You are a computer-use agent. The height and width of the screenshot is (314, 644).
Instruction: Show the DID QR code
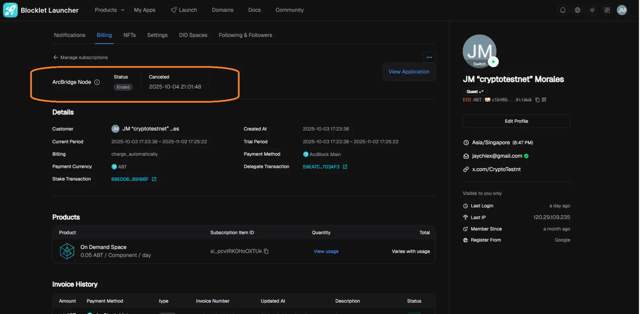[x=544, y=100]
